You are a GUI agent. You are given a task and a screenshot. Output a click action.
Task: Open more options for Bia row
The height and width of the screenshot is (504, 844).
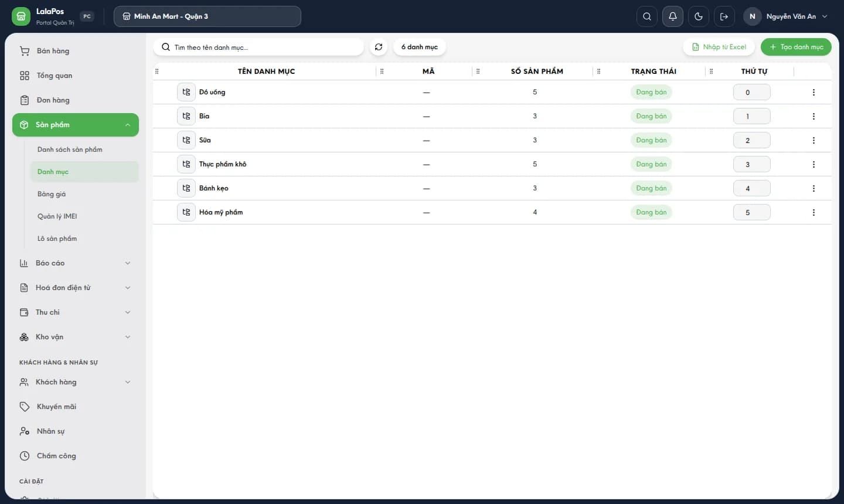tap(814, 116)
